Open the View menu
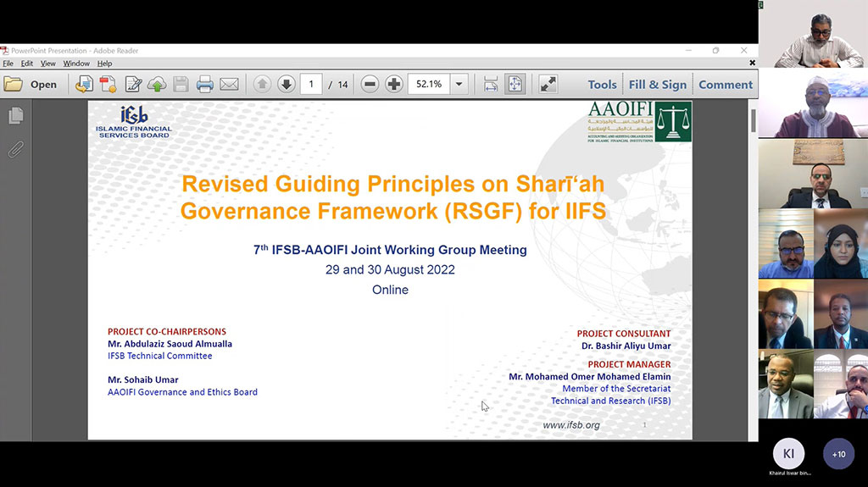Image resolution: width=868 pixels, height=487 pixels. pyautogui.click(x=48, y=64)
